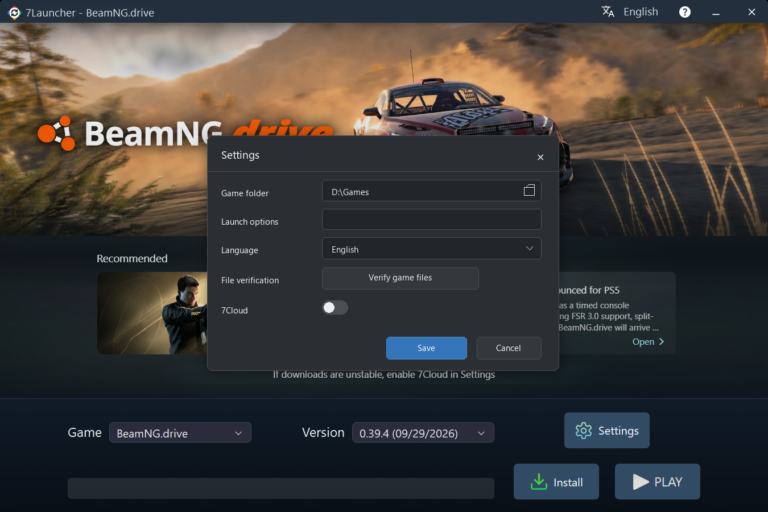Click the Launch options input field
The height and width of the screenshot is (512, 768).
pyautogui.click(x=432, y=219)
